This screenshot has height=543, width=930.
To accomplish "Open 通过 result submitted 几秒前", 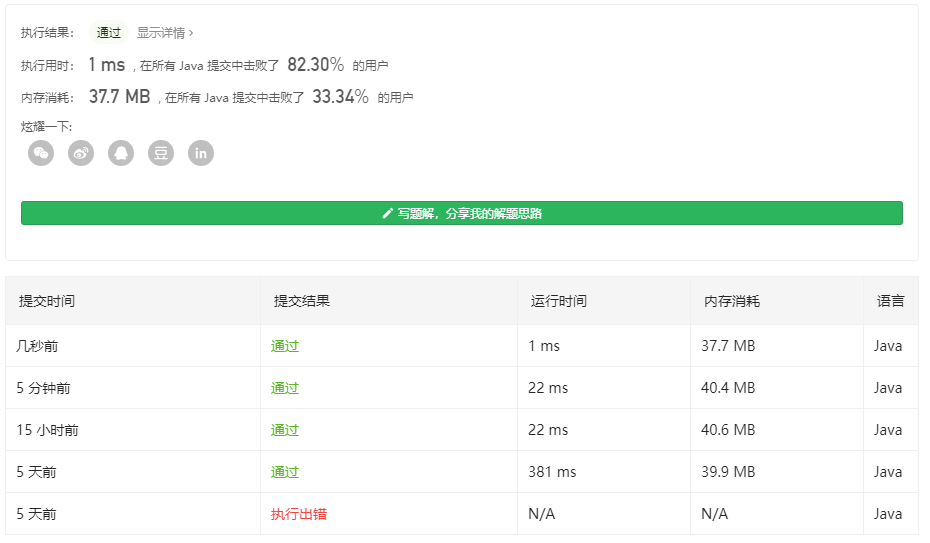I will tap(285, 346).
